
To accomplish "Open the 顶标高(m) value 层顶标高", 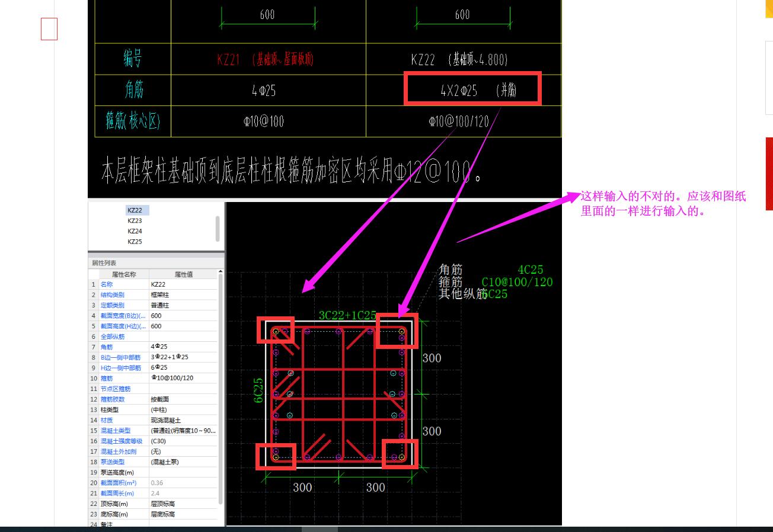I will point(184,504).
